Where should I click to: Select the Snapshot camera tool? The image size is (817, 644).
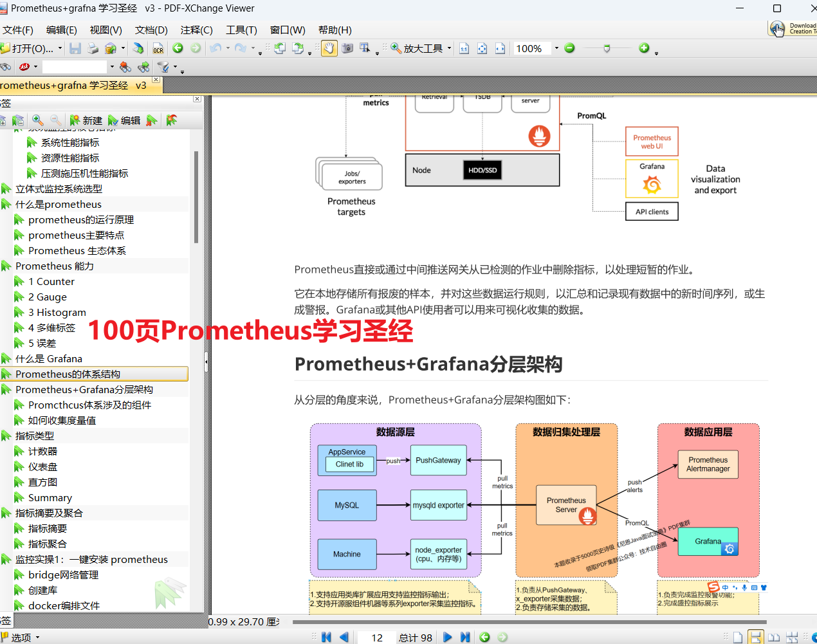click(x=347, y=48)
